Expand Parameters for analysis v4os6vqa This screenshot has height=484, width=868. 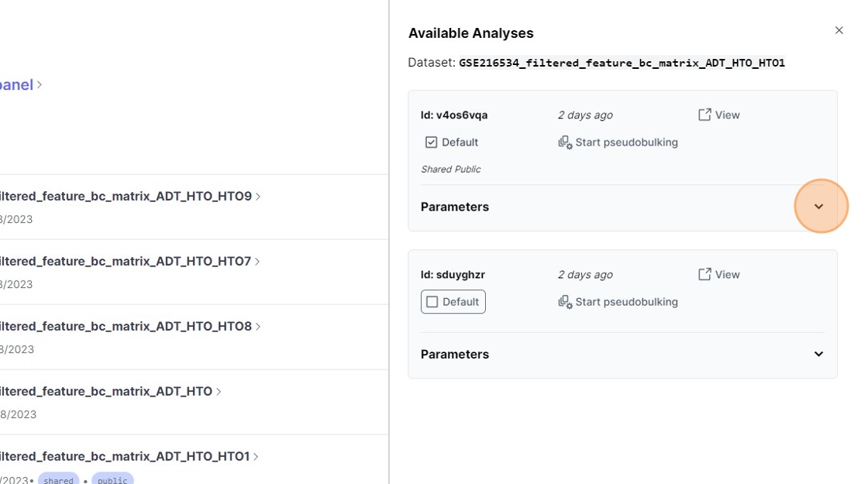point(818,207)
